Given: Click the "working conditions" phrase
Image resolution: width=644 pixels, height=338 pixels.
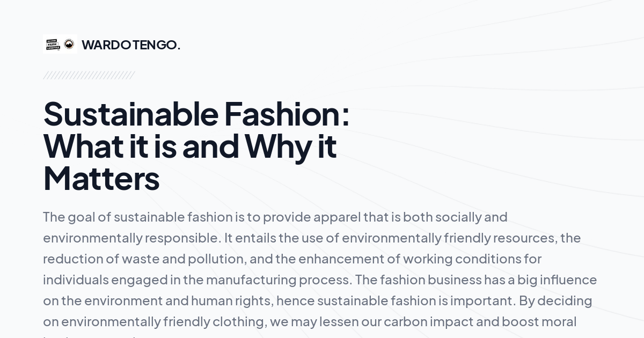Looking at the screenshot, I should [x=462, y=259].
